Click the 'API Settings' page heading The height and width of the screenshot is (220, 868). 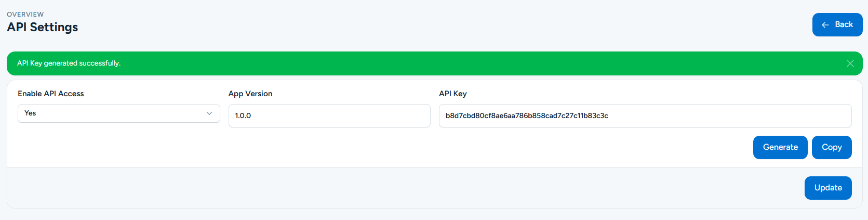click(x=43, y=27)
